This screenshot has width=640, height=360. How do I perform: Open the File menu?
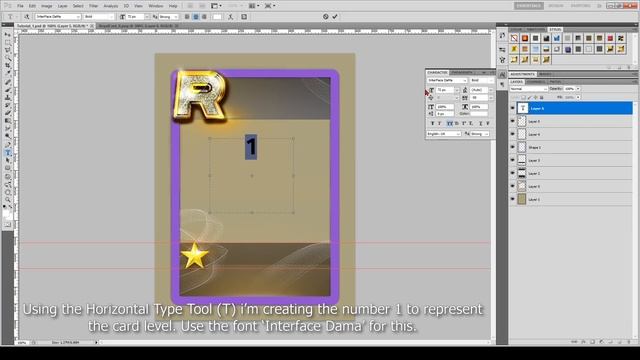[x=20, y=6]
